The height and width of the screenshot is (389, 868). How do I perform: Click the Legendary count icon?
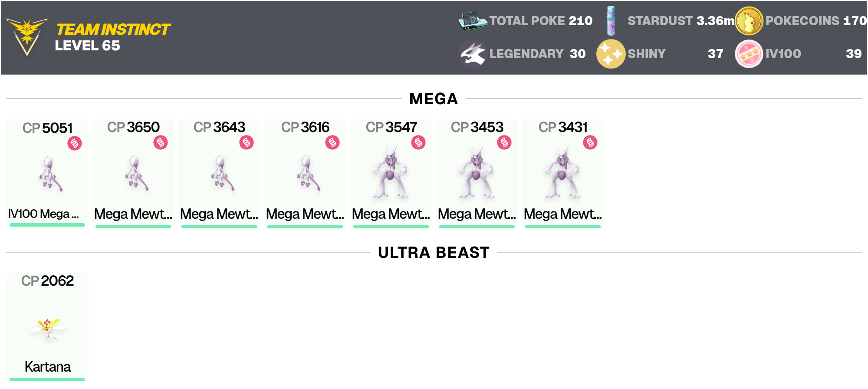[x=473, y=54]
